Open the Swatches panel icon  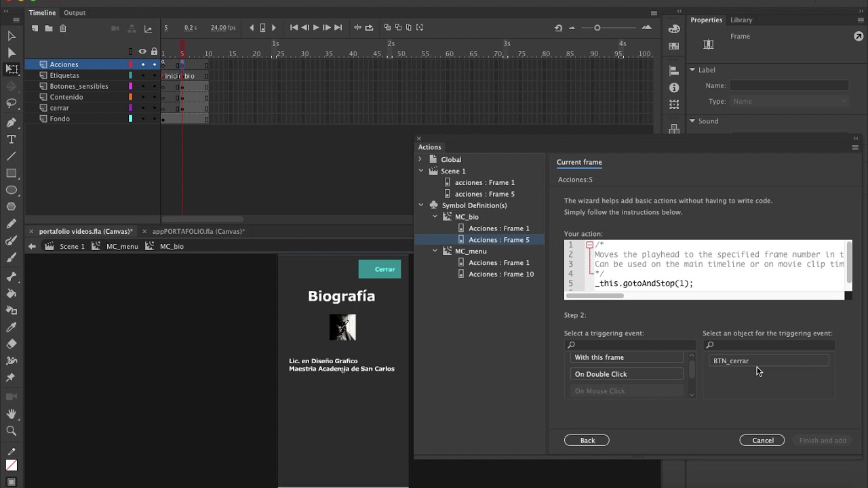(674, 46)
